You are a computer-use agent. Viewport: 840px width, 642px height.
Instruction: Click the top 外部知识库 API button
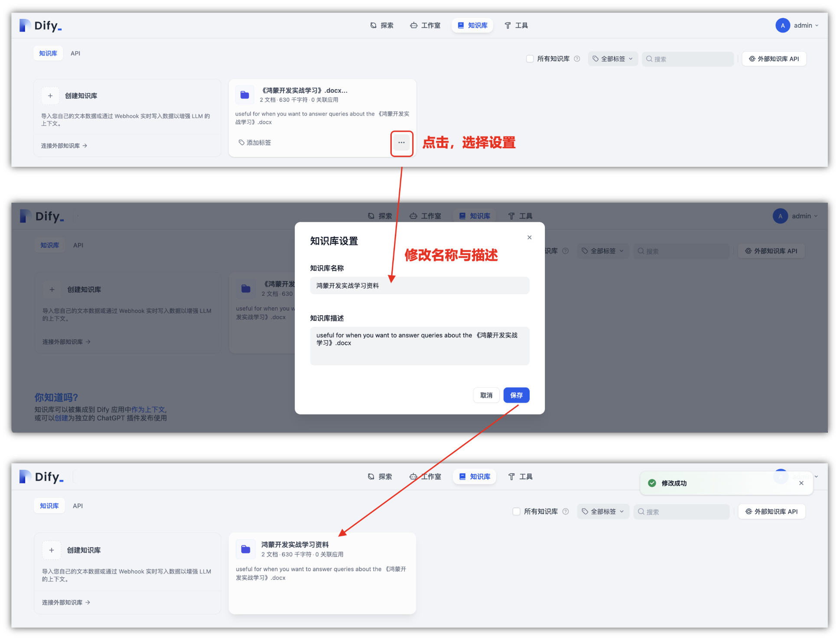click(774, 59)
